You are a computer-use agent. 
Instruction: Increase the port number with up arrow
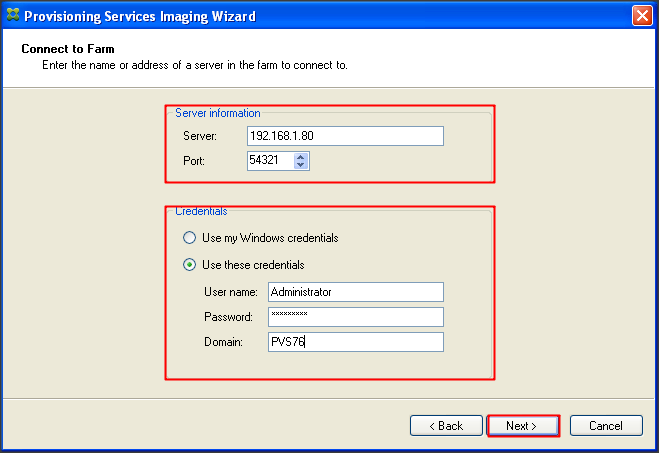[302, 156]
